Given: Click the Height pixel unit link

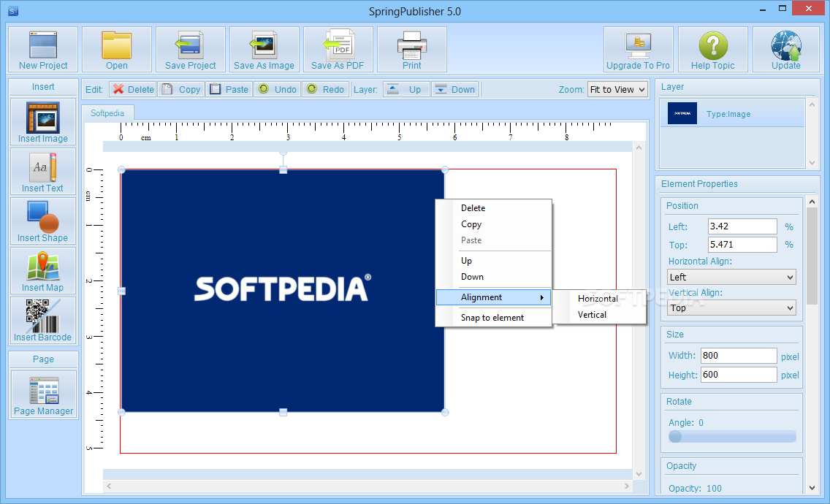Looking at the screenshot, I should [x=790, y=375].
